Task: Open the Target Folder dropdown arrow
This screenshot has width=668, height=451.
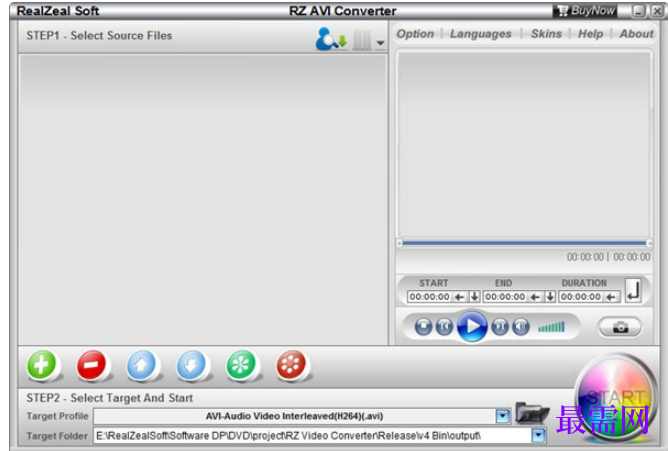Action: click(539, 435)
